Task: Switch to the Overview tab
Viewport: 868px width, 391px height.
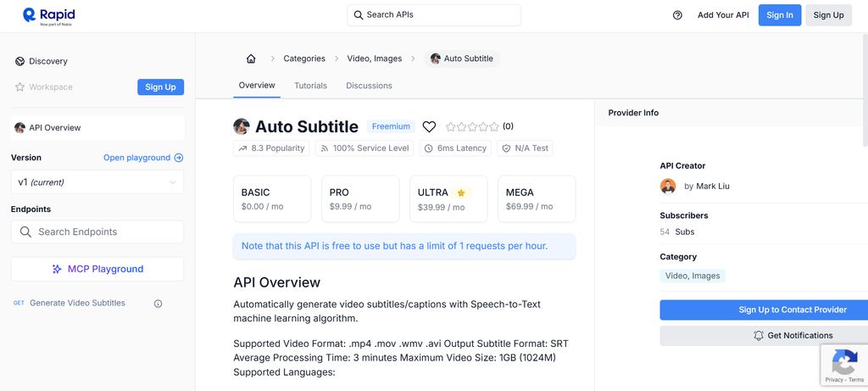Action: pyautogui.click(x=257, y=86)
